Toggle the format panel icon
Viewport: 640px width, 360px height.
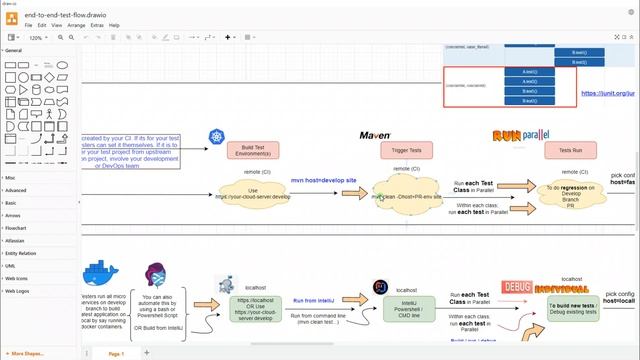tap(624, 37)
